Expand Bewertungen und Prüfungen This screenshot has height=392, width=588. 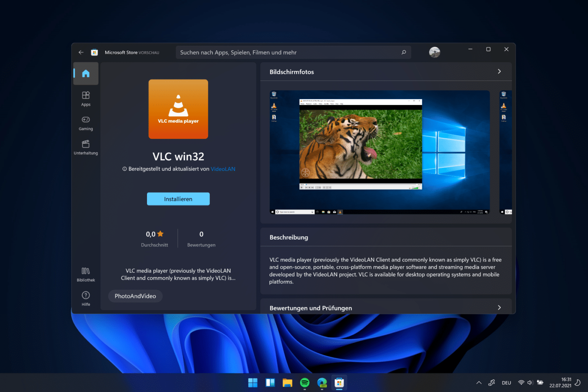point(499,307)
